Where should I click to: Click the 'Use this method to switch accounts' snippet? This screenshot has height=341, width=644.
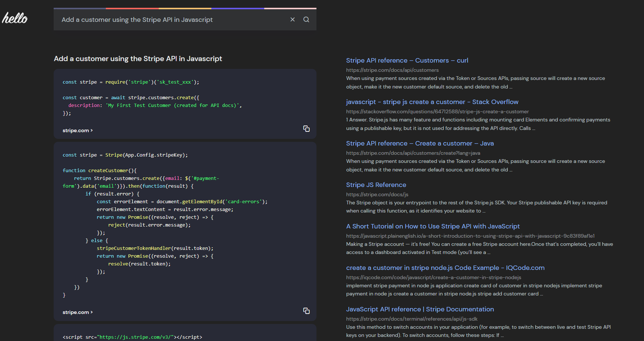tap(479, 331)
